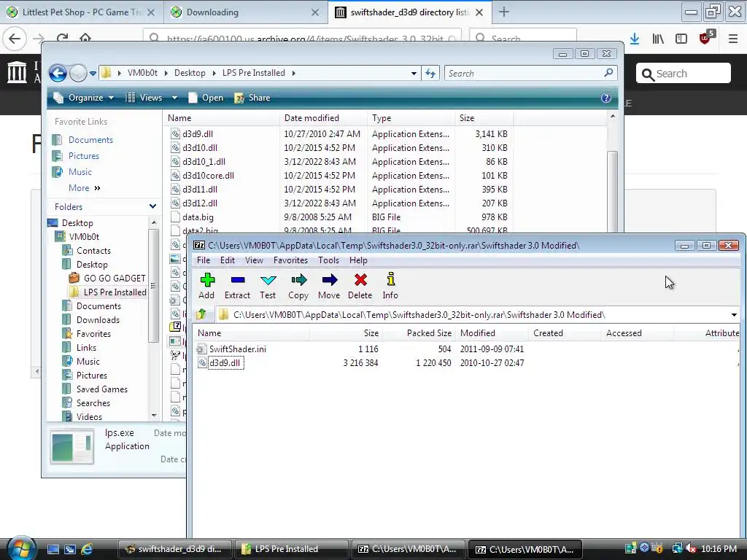Switch to swiftshader_d3d9 taskbar button
Screen dimensions: 747x560
coord(175,549)
